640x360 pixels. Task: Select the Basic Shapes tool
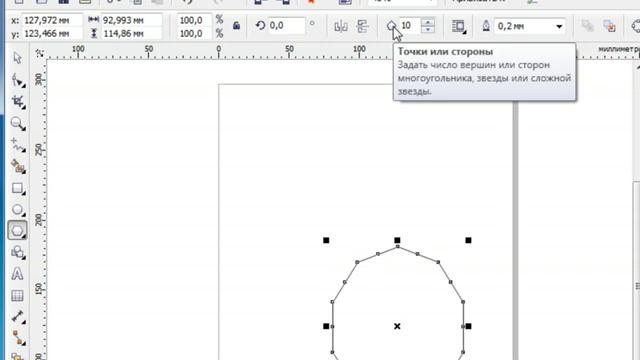pos(18,252)
